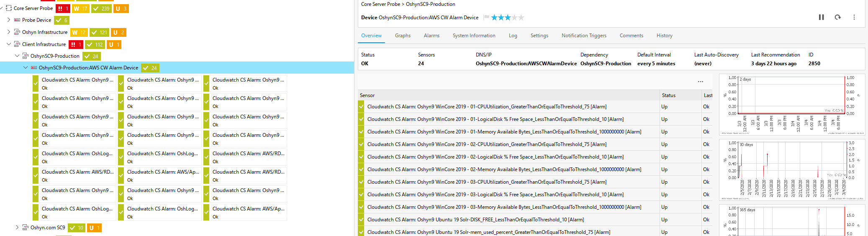Image resolution: width=868 pixels, height=236 pixels.
Task: Click green badge 121 on Oshyn Infrastructure
Action: pyautogui.click(x=100, y=32)
